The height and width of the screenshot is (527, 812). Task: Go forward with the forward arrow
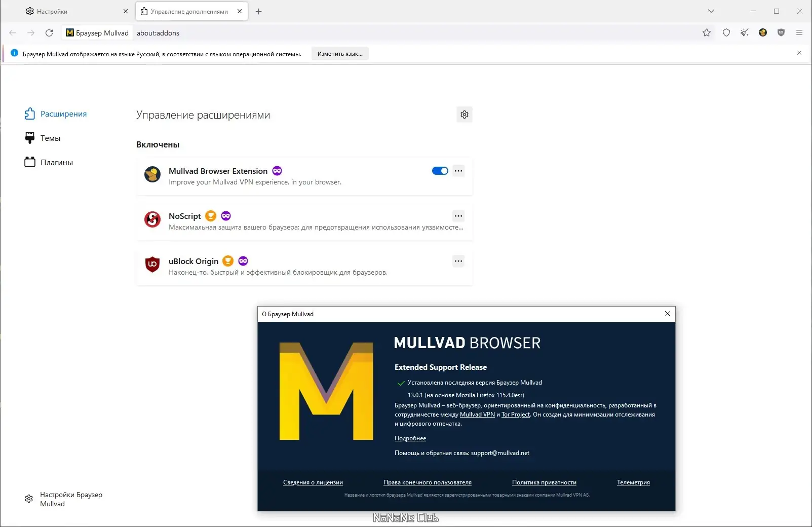pyautogui.click(x=31, y=33)
